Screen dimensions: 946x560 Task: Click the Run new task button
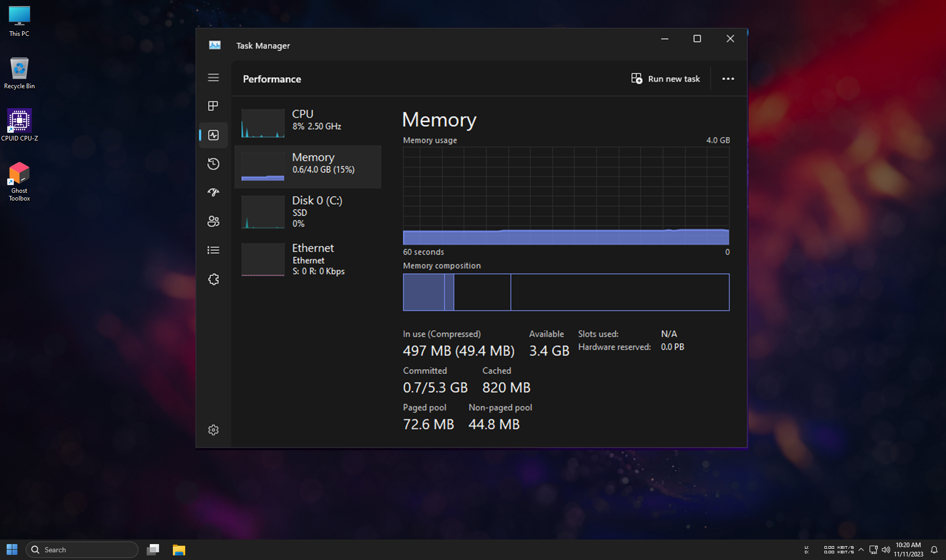665,79
